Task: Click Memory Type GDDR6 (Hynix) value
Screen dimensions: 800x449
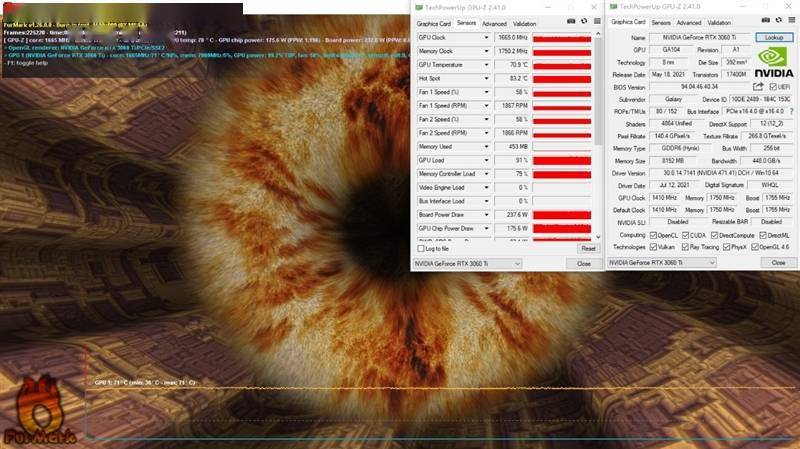Action: point(681,148)
